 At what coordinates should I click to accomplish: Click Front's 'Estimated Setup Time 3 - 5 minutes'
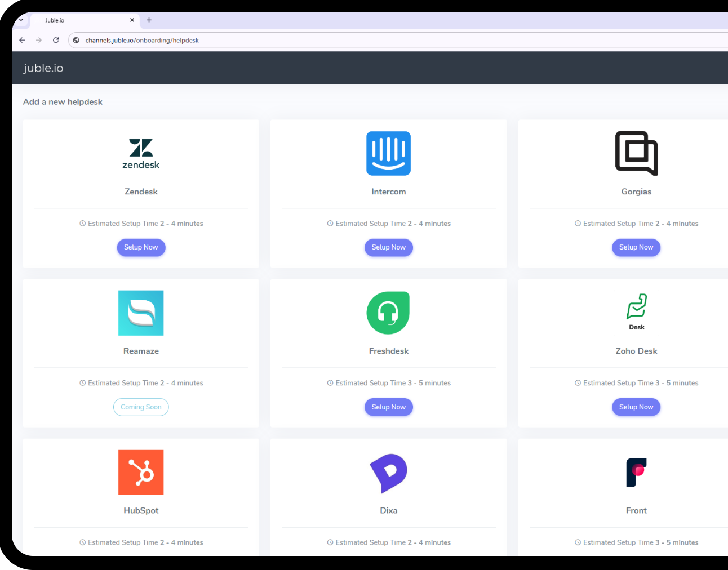pos(641,542)
